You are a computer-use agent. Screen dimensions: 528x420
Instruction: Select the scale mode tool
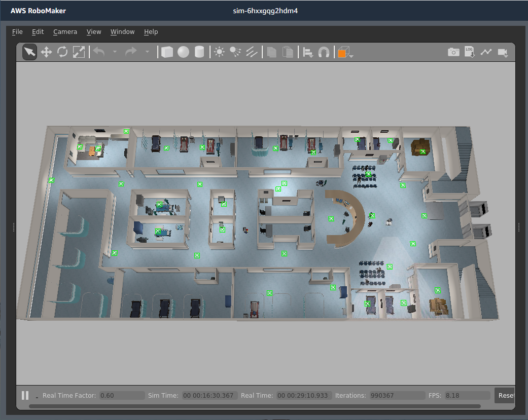click(x=79, y=52)
